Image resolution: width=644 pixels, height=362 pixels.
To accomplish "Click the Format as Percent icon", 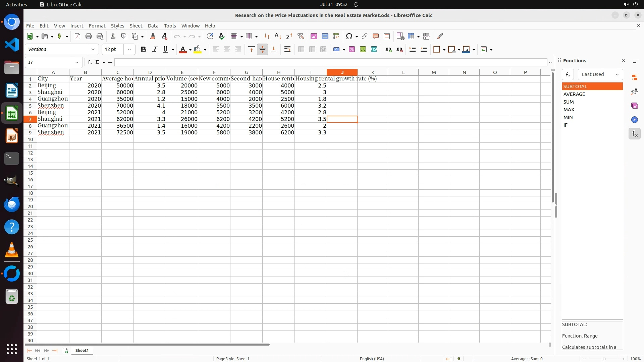I will point(352,50).
